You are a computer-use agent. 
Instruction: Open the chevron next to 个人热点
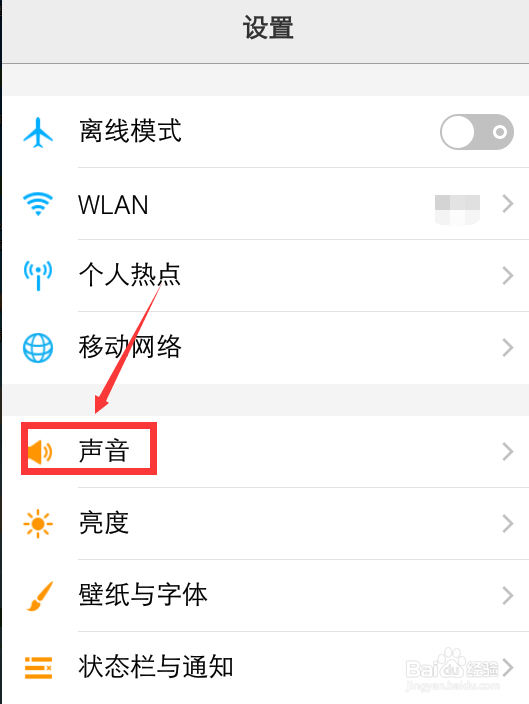click(x=508, y=276)
